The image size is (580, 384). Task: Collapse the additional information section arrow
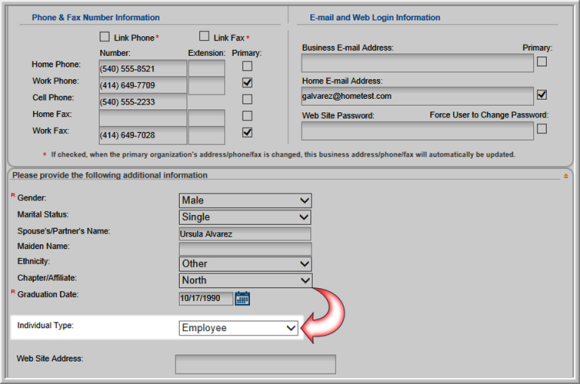point(566,176)
